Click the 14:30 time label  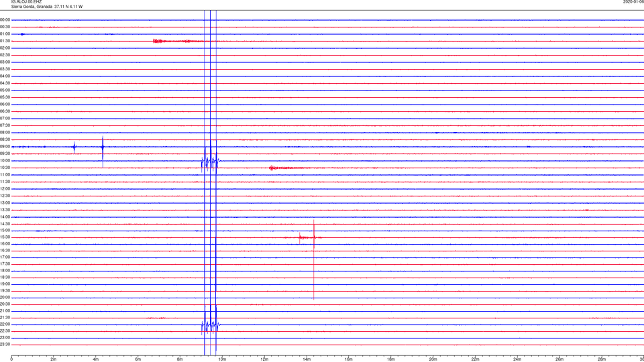tap(5, 224)
